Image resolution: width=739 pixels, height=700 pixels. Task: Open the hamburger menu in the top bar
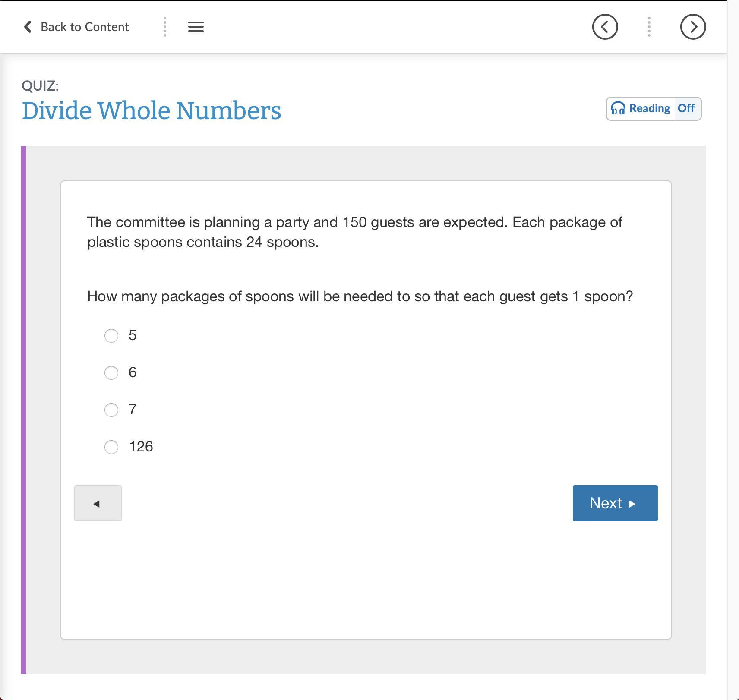(196, 27)
